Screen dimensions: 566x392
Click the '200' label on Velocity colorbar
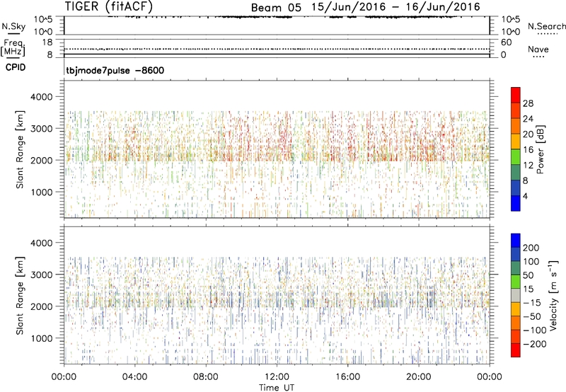[531, 248]
